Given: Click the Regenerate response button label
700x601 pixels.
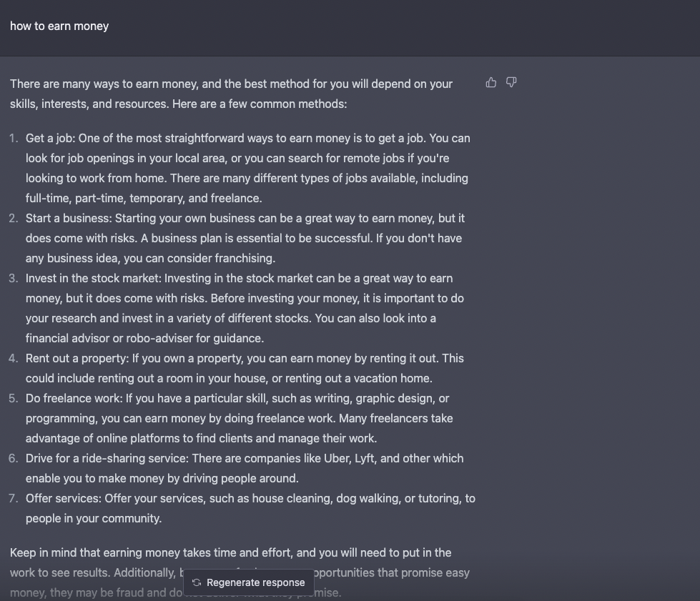Looking at the screenshot, I should point(256,582).
